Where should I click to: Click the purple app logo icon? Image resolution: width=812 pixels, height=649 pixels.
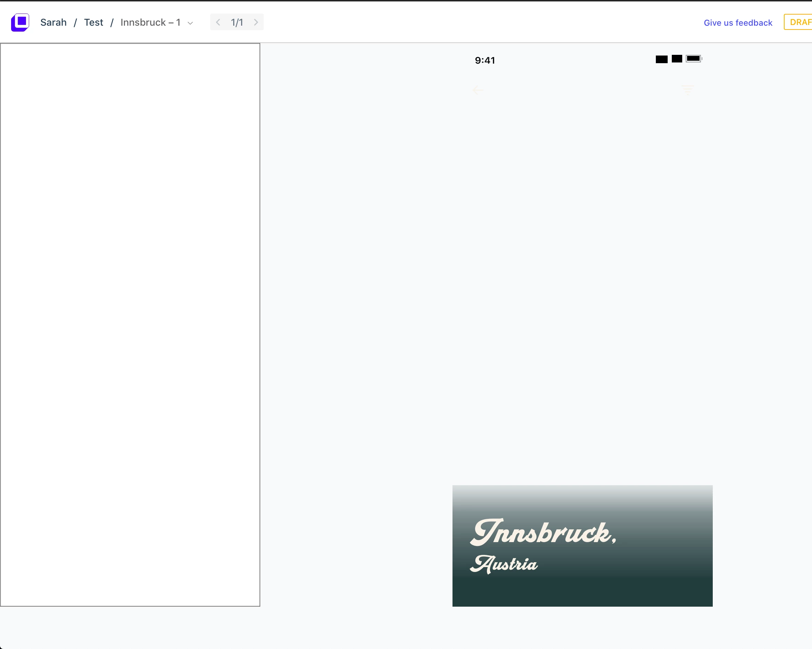[x=20, y=23]
